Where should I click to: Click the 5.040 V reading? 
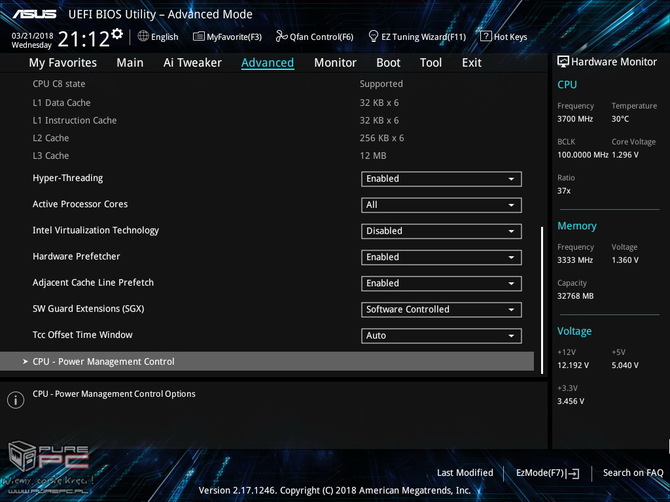coord(625,365)
